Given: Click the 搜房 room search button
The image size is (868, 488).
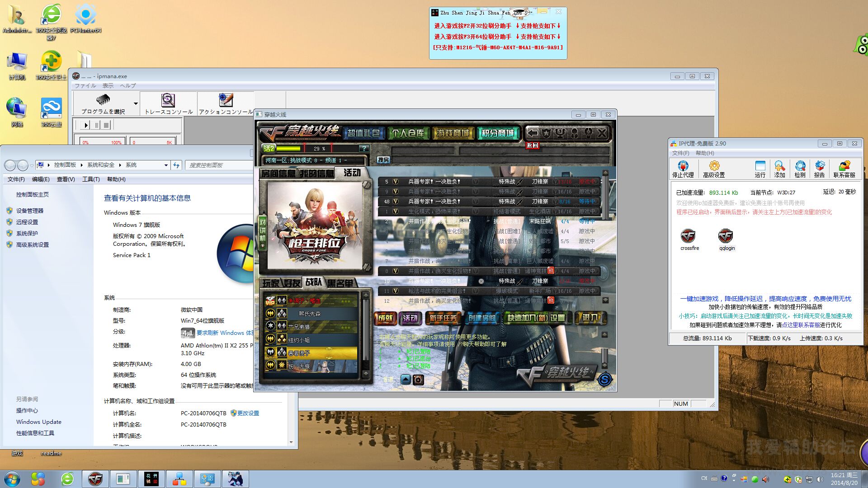Looking at the screenshot, I should (383, 160).
